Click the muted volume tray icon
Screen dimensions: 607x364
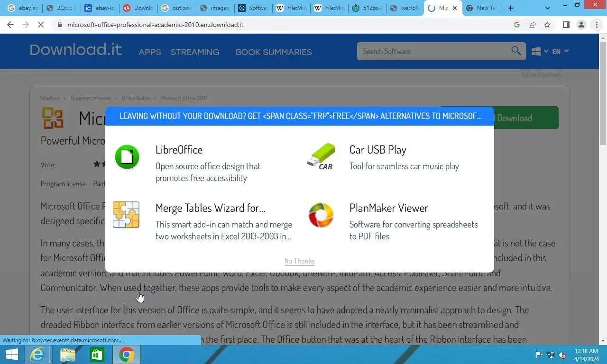(x=563, y=355)
